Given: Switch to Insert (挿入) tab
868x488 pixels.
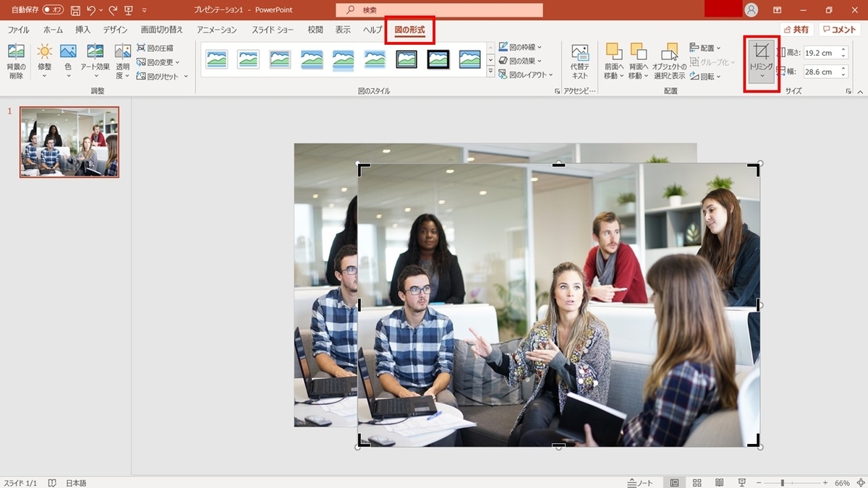Looking at the screenshot, I should coord(83,30).
